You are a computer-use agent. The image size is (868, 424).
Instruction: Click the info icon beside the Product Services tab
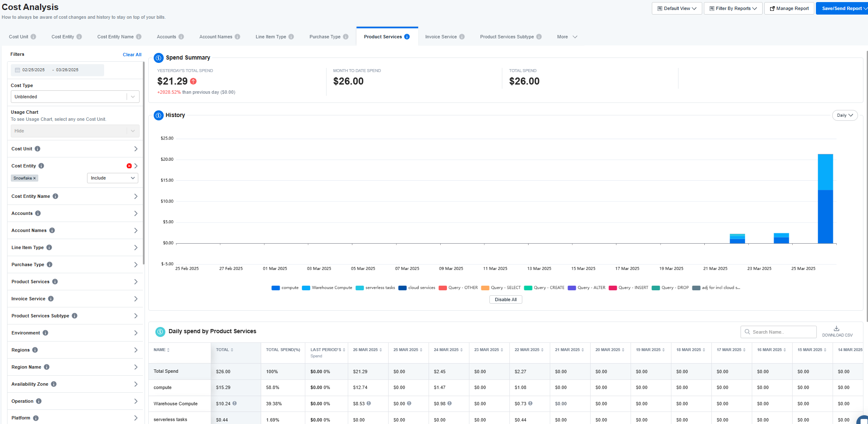[x=407, y=37]
